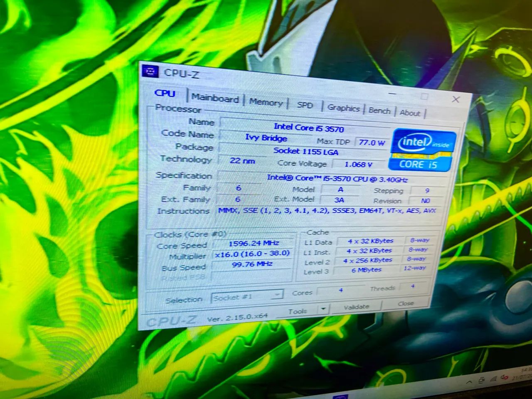The height and width of the screenshot is (399, 532).
Task: Click the Cores count value
Action: pyautogui.click(x=340, y=290)
